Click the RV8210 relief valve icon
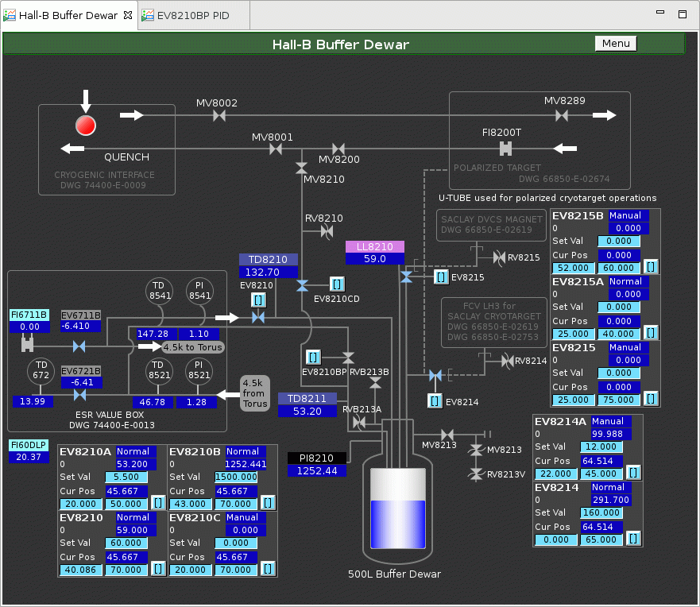This screenshot has width=700, height=607. click(327, 231)
